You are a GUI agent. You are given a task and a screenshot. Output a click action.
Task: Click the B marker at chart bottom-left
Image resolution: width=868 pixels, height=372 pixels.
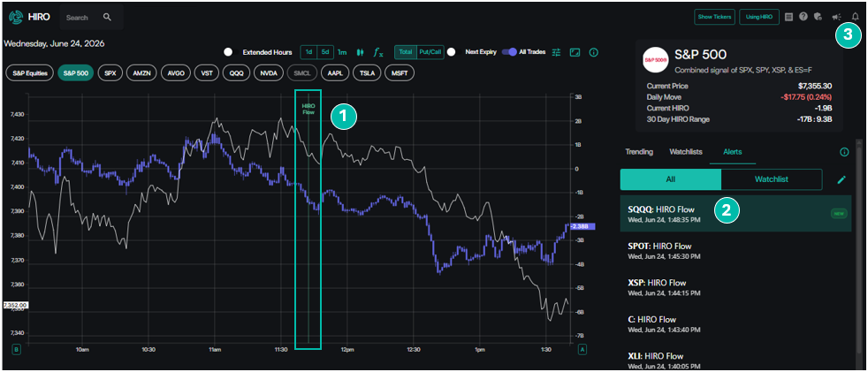[16, 349]
